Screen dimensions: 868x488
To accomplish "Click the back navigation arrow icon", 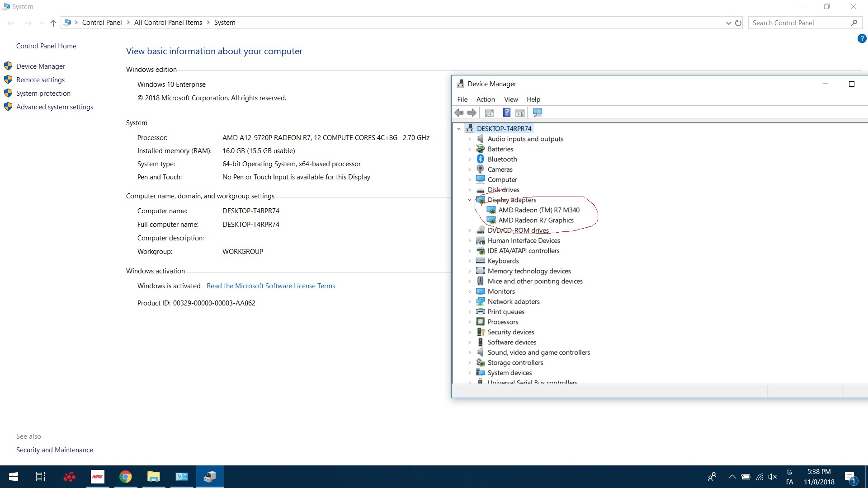I will [12, 23].
